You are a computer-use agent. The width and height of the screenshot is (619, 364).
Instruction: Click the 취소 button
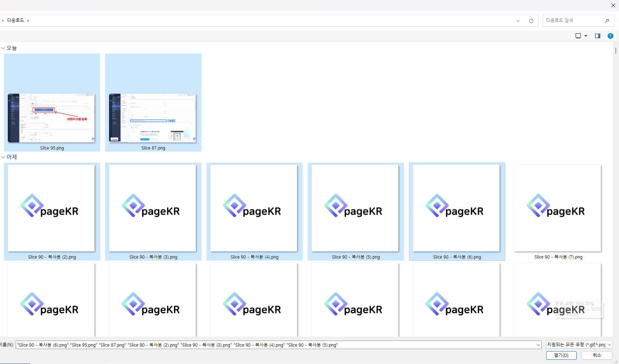click(597, 355)
